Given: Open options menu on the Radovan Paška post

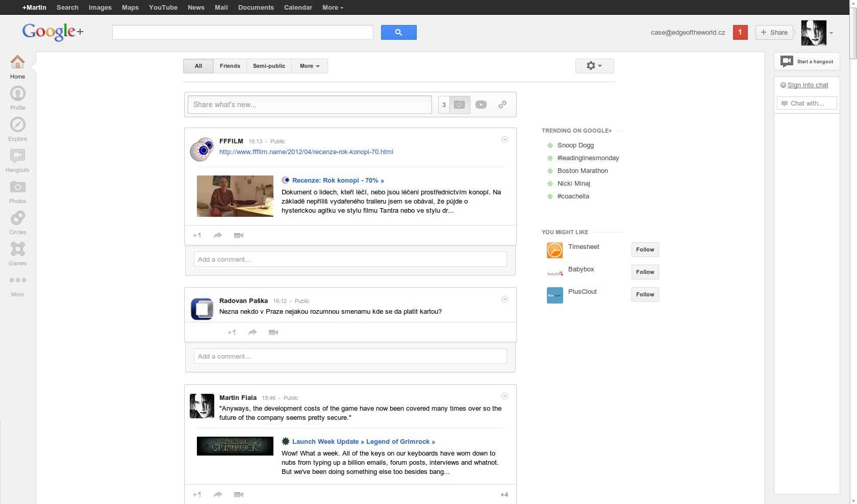Looking at the screenshot, I should [505, 299].
